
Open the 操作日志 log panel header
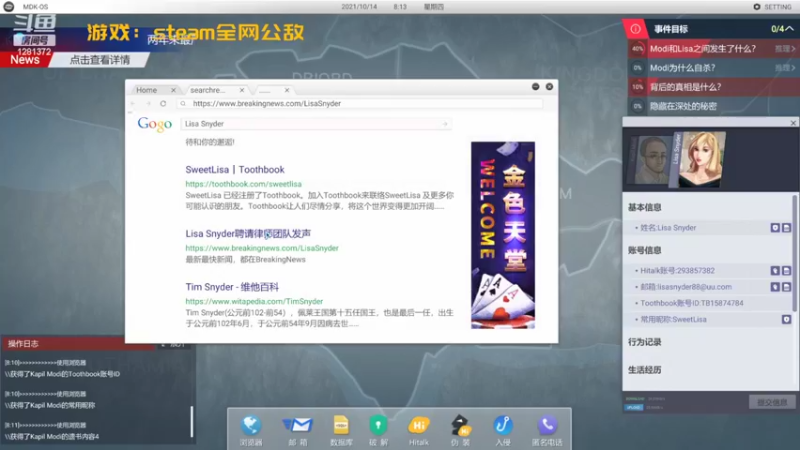click(x=77, y=343)
